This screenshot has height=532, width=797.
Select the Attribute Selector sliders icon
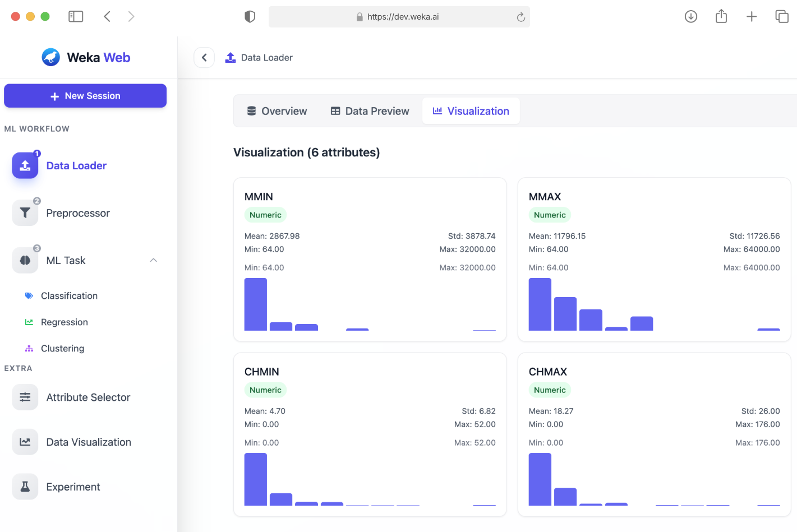25,397
